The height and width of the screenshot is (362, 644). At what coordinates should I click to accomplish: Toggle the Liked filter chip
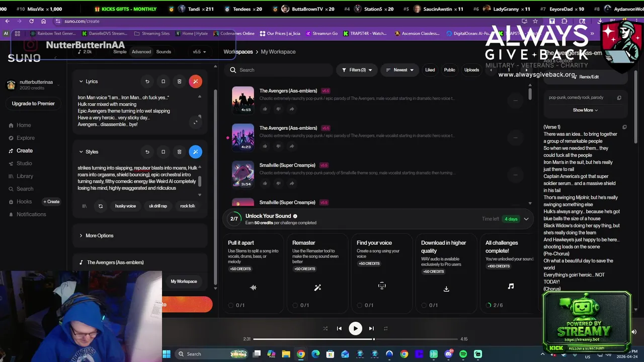coord(430,70)
